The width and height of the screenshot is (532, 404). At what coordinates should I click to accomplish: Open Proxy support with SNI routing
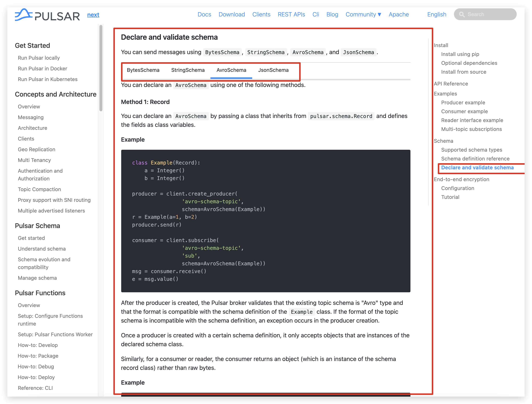[54, 200]
